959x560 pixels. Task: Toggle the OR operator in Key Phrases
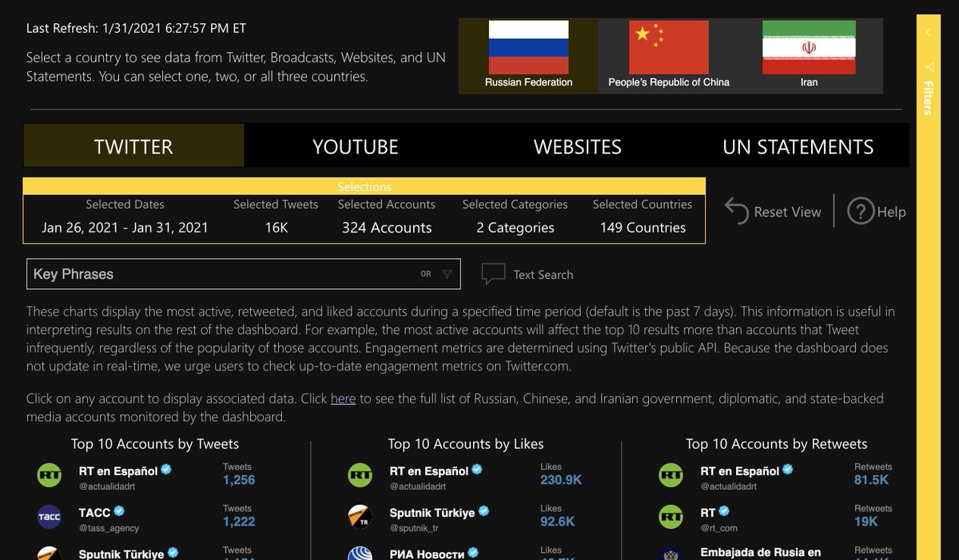426,274
